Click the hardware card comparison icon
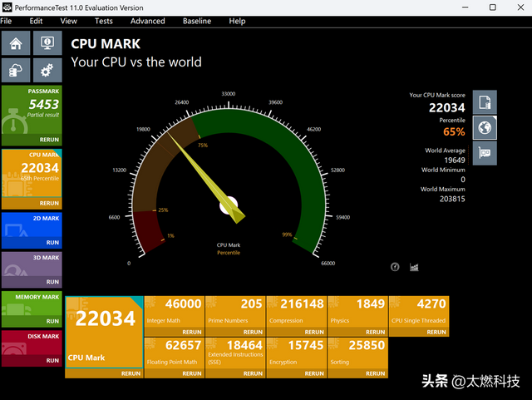The image size is (532, 400). [x=485, y=153]
